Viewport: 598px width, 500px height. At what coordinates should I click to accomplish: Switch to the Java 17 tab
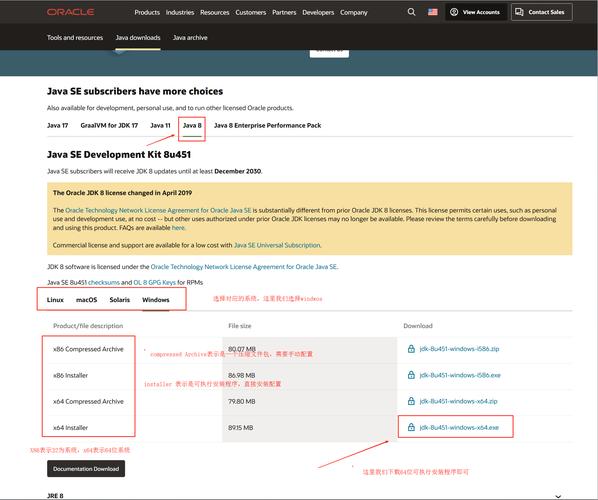point(57,125)
